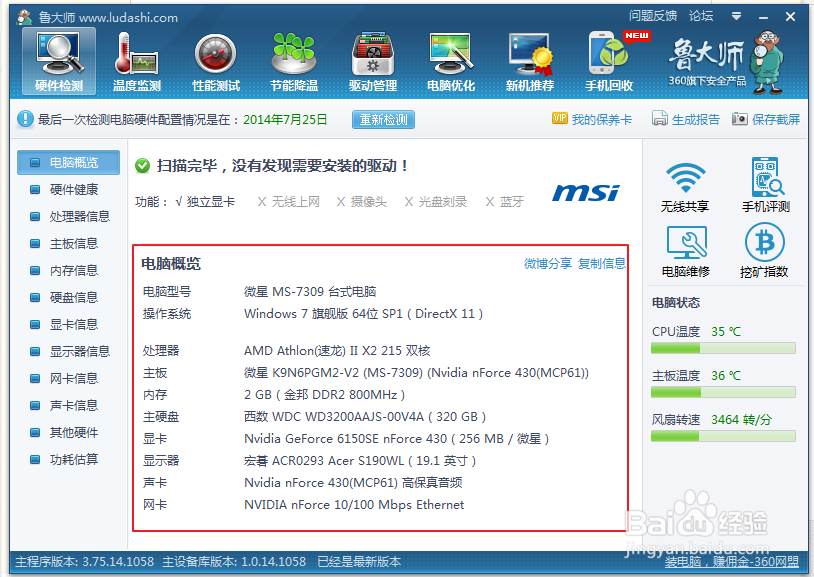Screen dimensions: 814x577
Task: Open 手机回收 phone recycling
Action: 609,61
